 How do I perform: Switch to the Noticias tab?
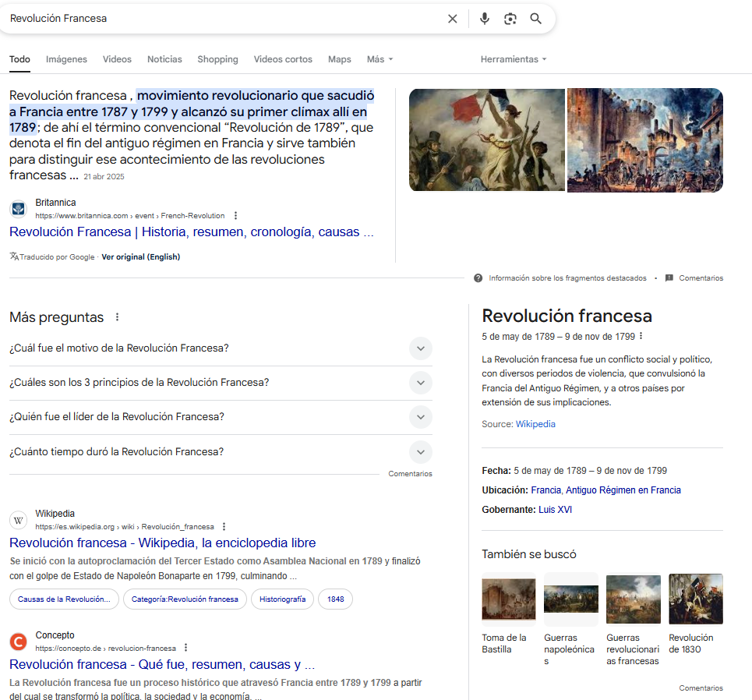[x=164, y=59]
